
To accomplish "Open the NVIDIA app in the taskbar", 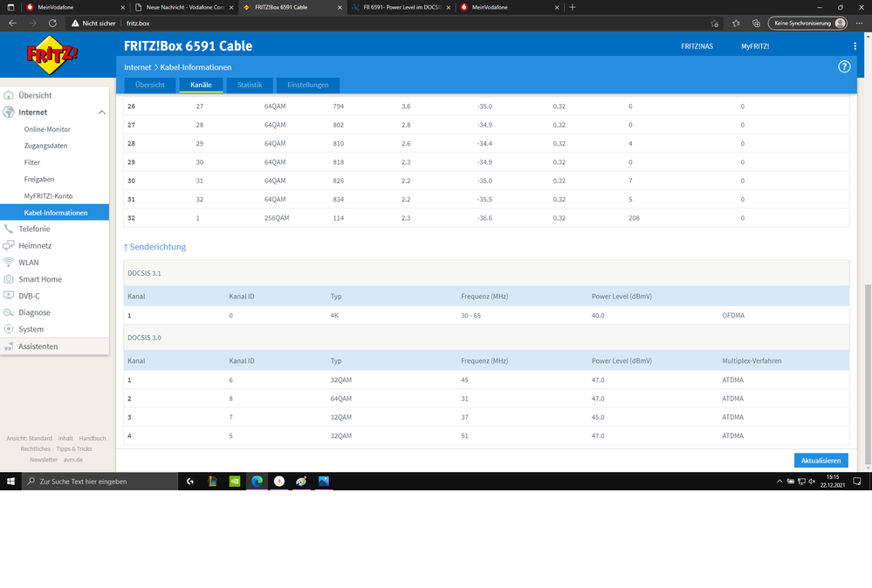I will 235,482.
